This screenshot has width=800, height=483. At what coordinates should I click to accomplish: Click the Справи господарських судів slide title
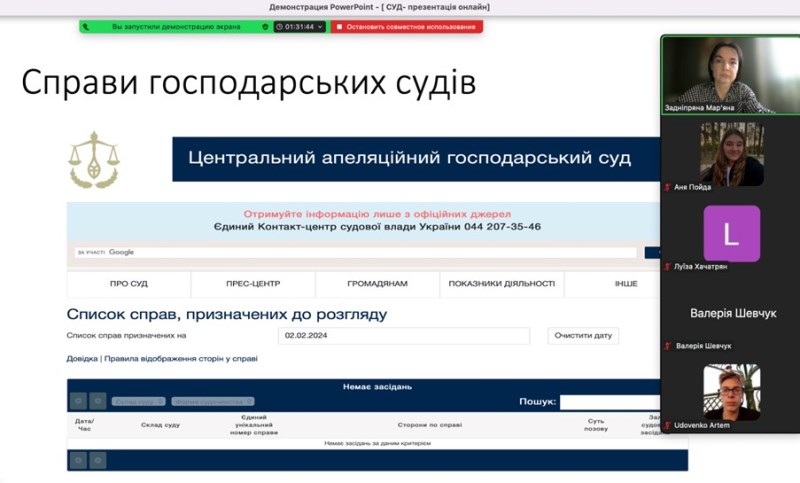pyautogui.click(x=248, y=82)
